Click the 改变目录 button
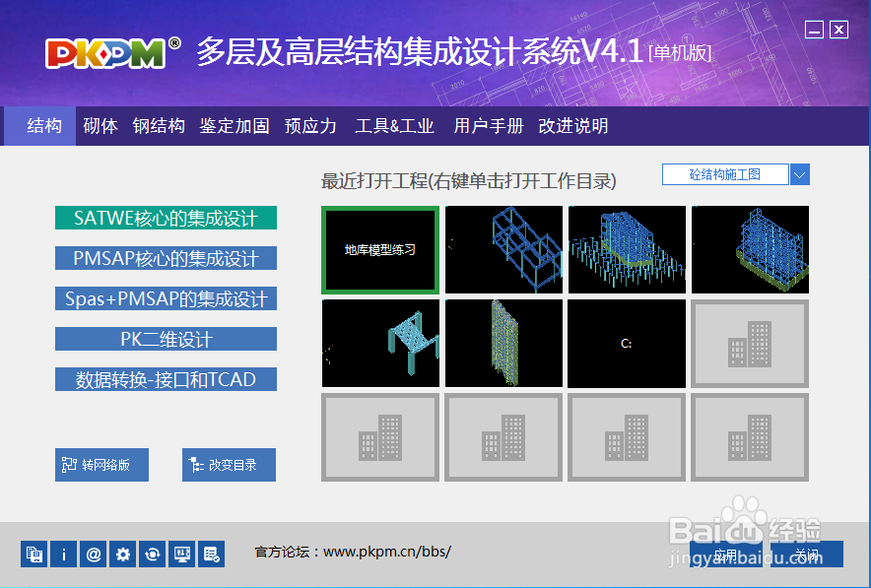The height and width of the screenshot is (588, 871). click(x=229, y=465)
